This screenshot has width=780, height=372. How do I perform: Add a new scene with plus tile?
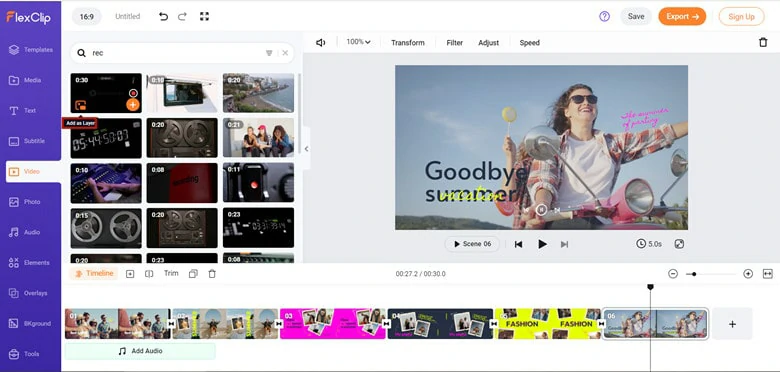tap(732, 324)
